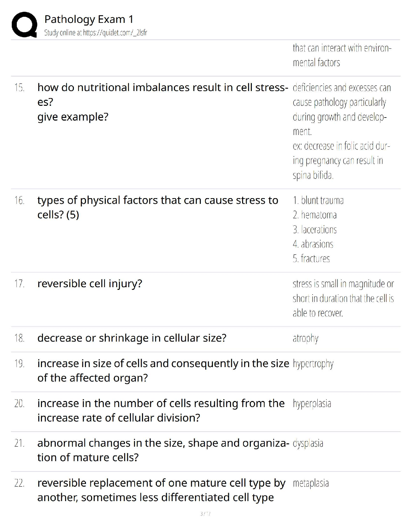Click the 'hypertrophy' answer
The image size is (411, 532).
(313, 364)
